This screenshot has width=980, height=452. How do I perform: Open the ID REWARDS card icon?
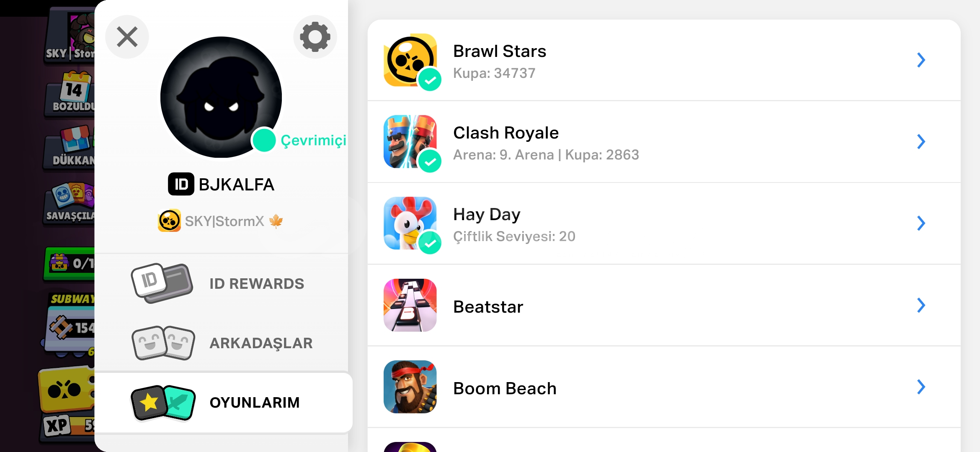coord(162,283)
